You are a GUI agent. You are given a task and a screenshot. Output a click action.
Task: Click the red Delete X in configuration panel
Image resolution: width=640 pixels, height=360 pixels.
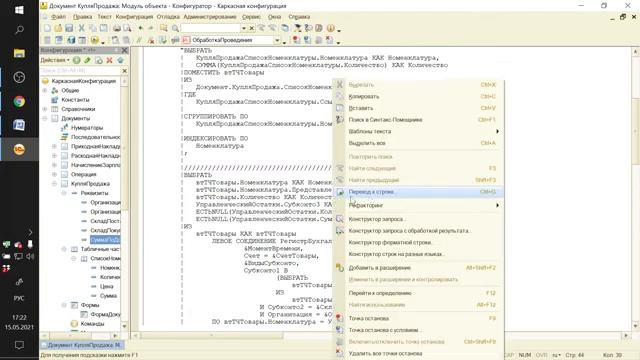click(x=109, y=60)
